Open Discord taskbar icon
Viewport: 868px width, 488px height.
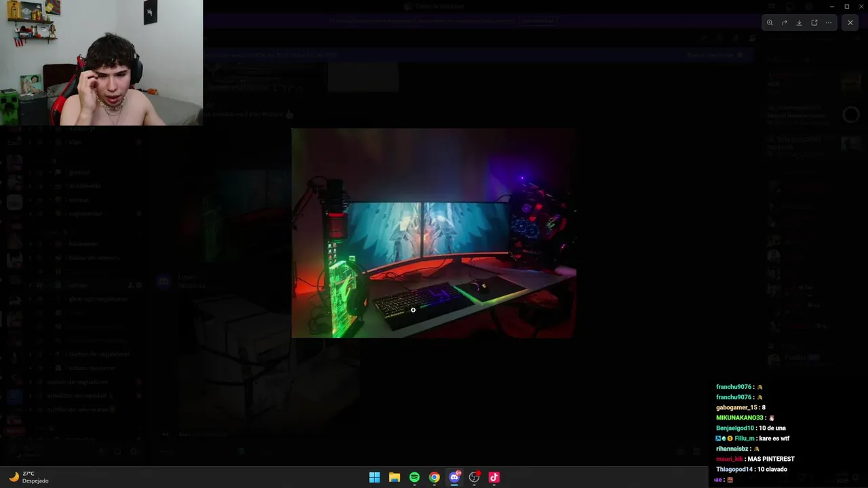(454, 477)
